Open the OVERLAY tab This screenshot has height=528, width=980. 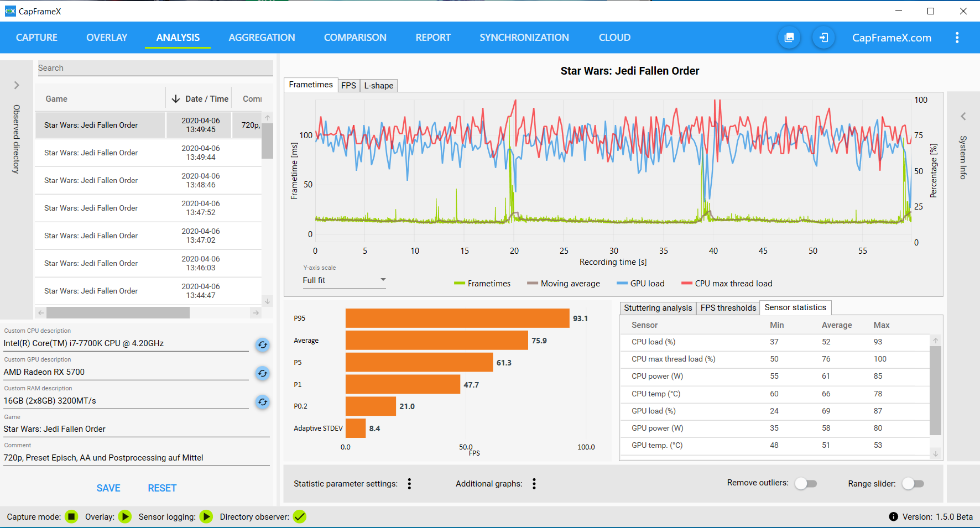(107, 38)
